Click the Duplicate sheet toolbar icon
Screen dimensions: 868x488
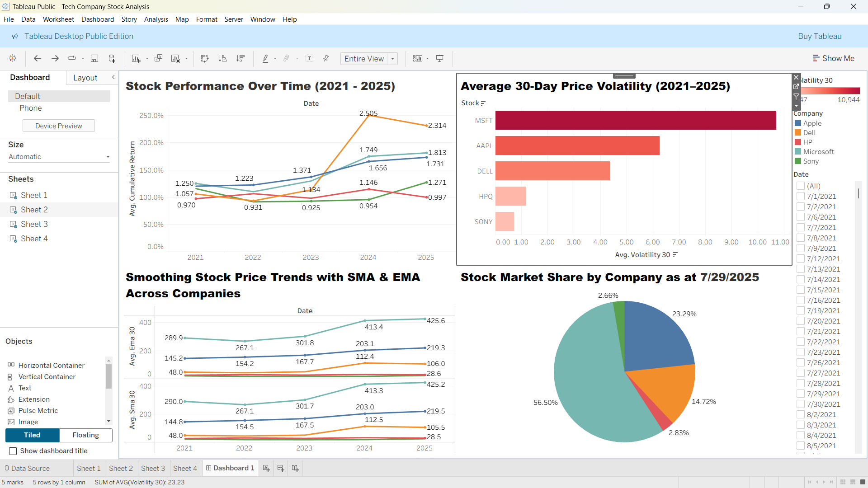158,58
